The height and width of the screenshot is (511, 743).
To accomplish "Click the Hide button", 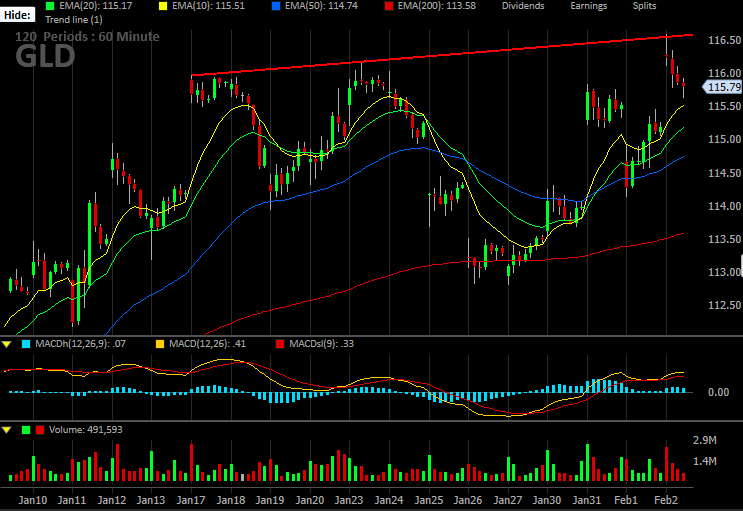I will point(18,15).
